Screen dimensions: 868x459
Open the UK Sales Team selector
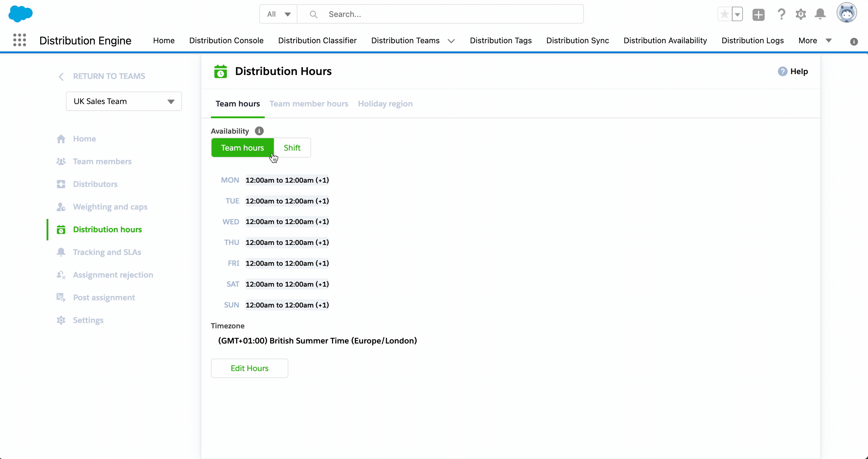point(124,101)
